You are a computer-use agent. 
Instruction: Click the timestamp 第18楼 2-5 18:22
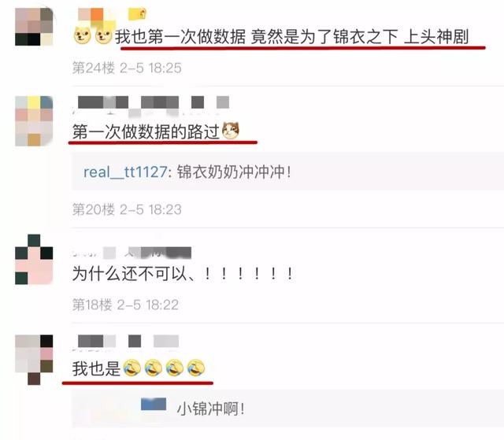tap(125, 305)
